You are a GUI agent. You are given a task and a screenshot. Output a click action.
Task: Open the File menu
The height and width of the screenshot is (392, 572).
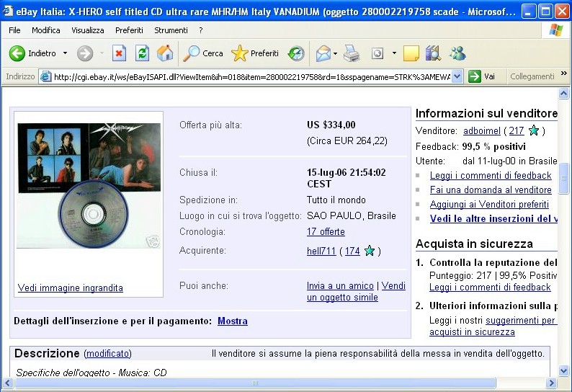pyautogui.click(x=14, y=30)
